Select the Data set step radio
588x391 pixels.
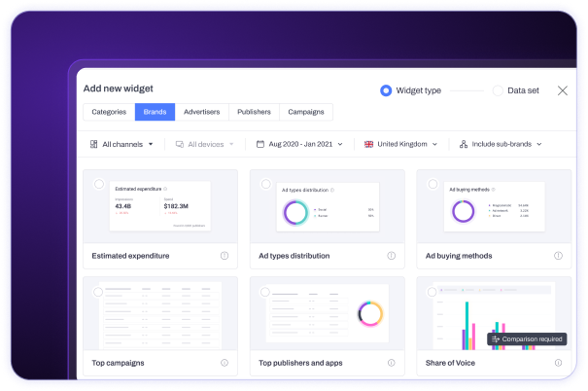coord(498,90)
